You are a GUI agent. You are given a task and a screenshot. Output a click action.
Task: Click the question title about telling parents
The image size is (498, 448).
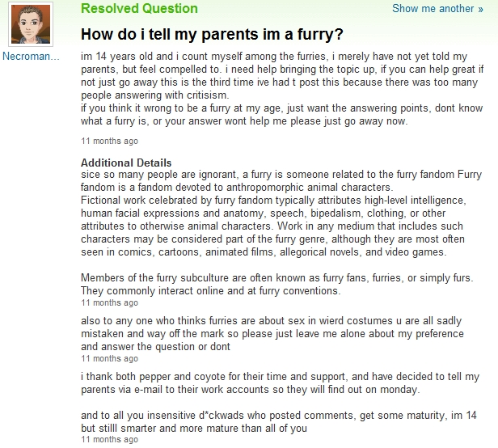(x=212, y=34)
